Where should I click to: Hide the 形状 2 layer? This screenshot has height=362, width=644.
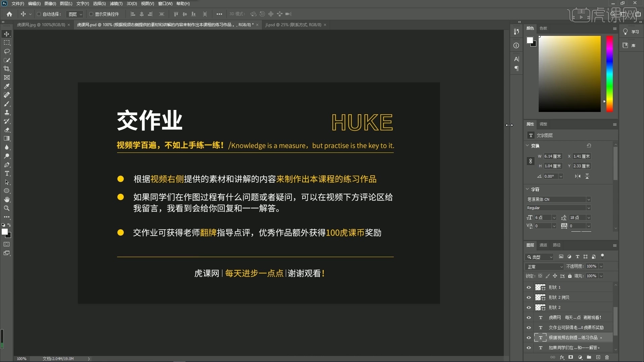click(529, 307)
